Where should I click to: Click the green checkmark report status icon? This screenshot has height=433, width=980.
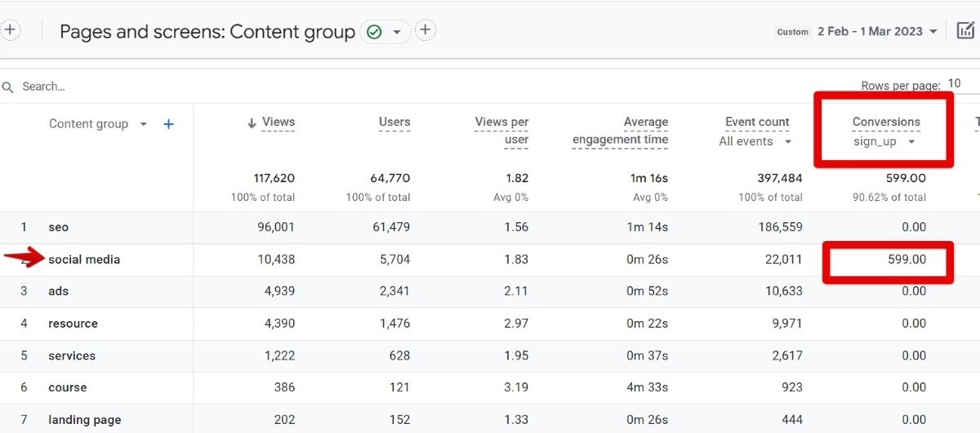[x=375, y=32]
